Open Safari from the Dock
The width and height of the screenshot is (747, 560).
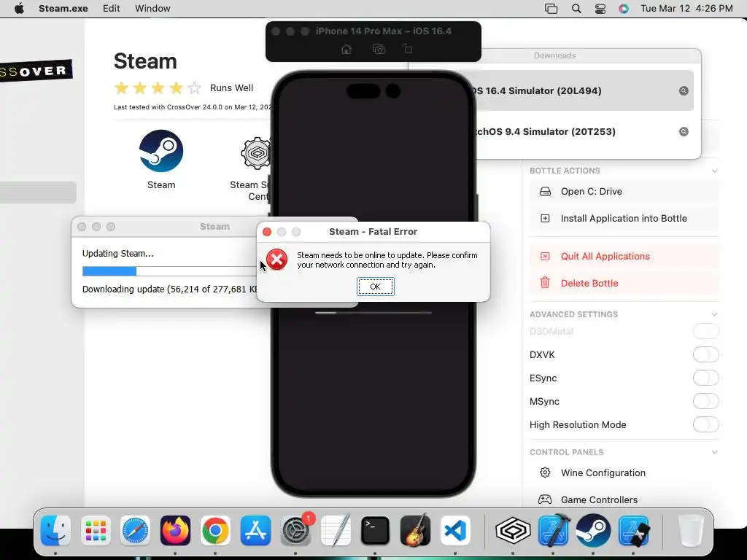coord(135,530)
